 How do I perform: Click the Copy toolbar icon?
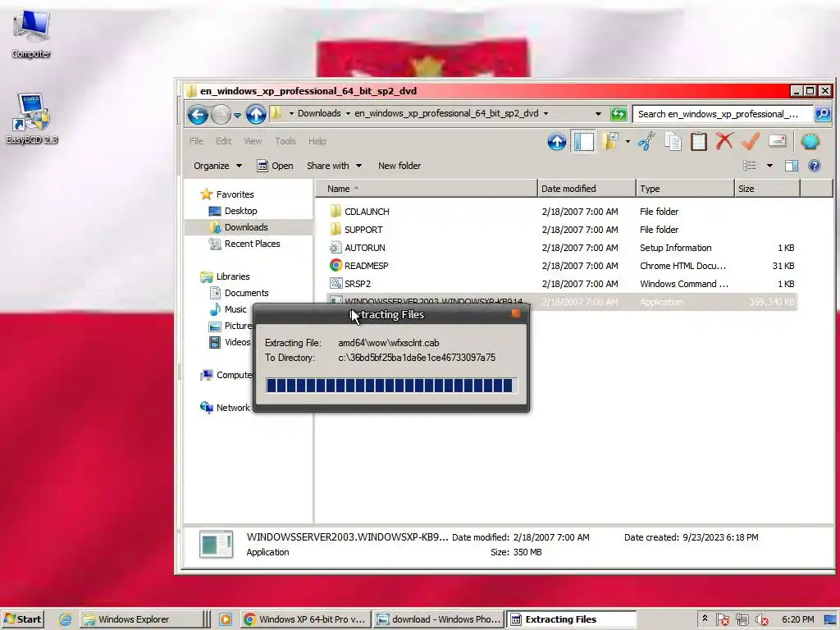point(673,141)
